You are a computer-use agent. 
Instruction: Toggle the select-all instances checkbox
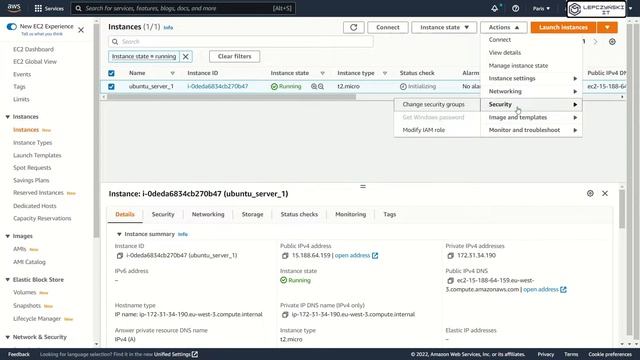111,73
